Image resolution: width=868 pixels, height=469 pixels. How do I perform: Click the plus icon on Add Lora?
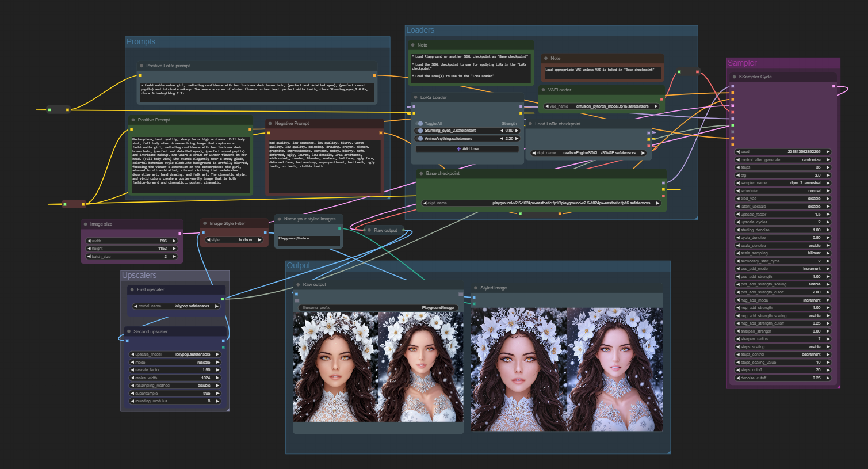[458, 149]
